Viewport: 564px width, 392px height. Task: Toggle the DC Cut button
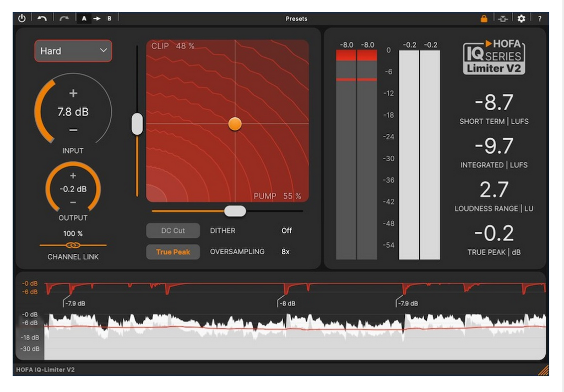(173, 231)
